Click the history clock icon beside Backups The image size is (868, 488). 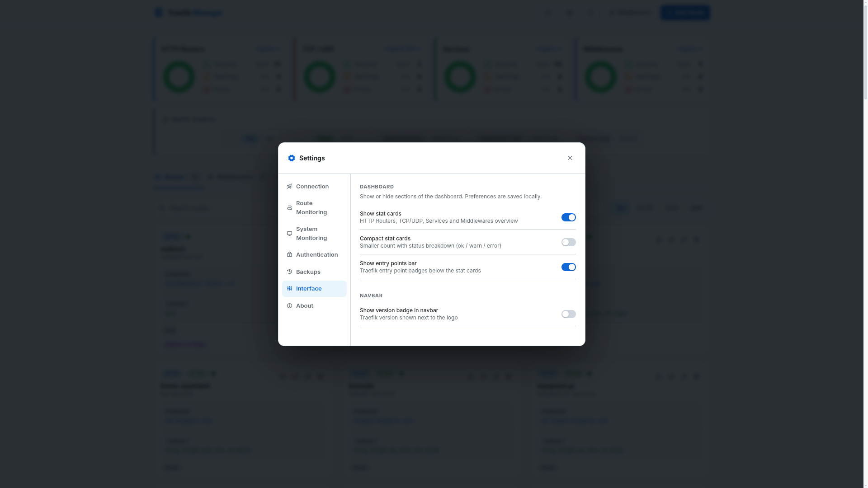pyautogui.click(x=289, y=272)
